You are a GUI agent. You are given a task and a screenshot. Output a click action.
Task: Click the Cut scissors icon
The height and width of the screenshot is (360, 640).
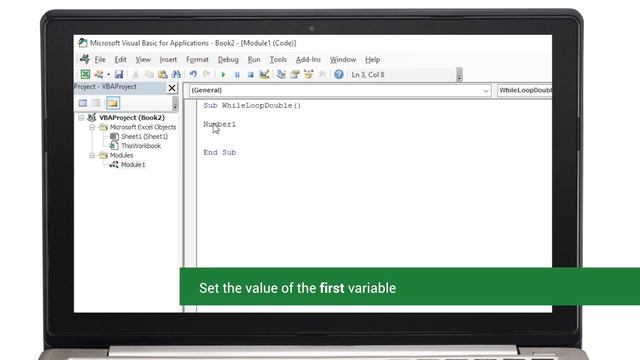coord(136,74)
